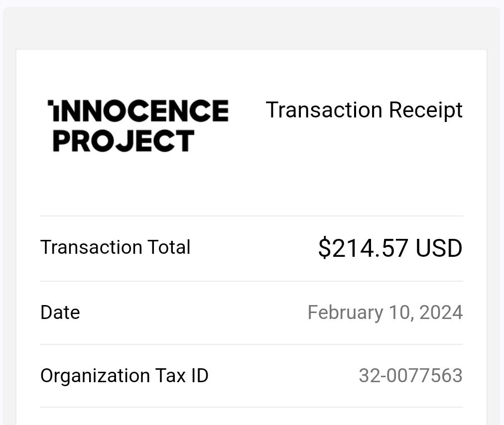Click the year 2024 in the date
504x425 pixels.
(441, 312)
